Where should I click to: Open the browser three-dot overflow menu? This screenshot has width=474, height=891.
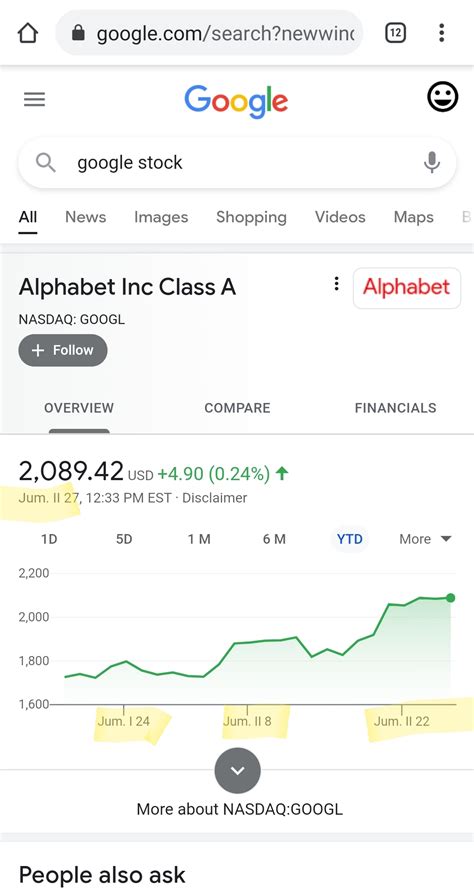coord(442,34)
